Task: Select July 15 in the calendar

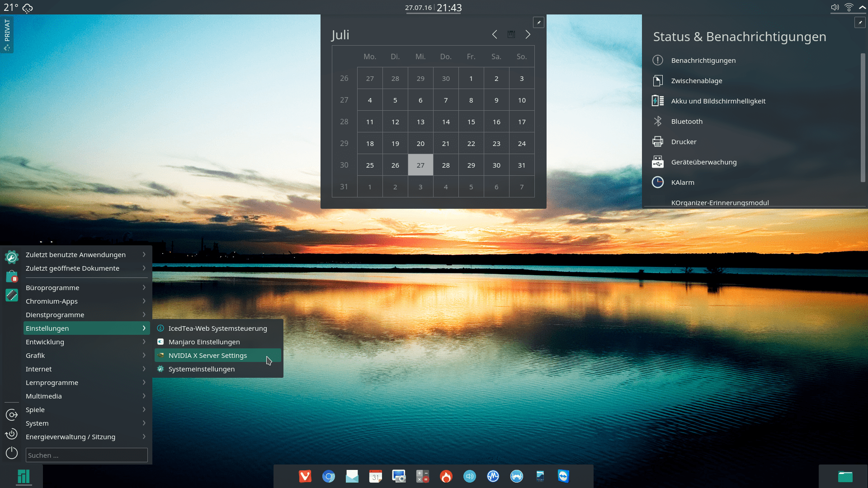Action: pos(471,122)
